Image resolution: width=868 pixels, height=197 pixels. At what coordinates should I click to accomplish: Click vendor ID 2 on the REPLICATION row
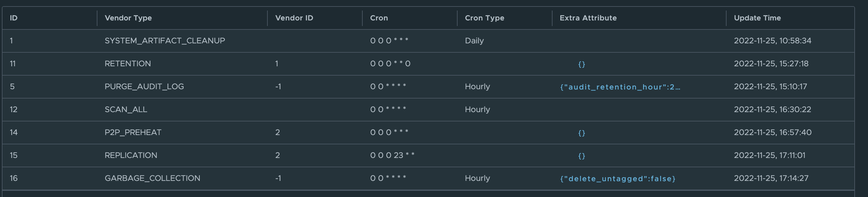(x=277, y=155)
